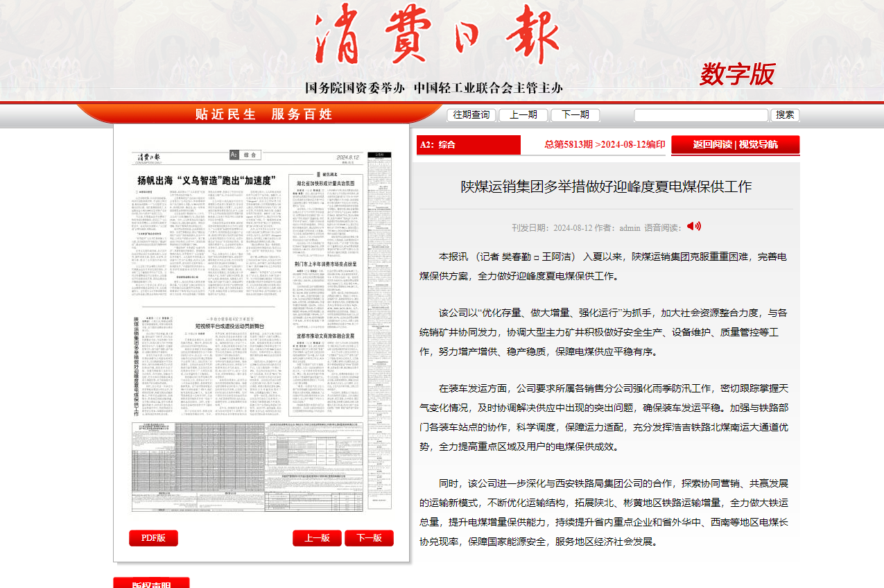This screenshot has width=884, height=588.
Task: Focus the search text field
Action: pos(701,115)
